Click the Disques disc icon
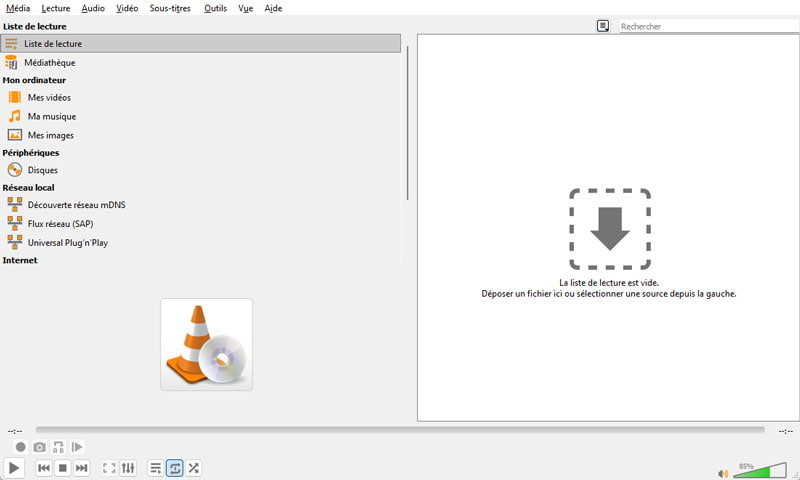This screenshot has width=800, height=480. pos(15,170)
